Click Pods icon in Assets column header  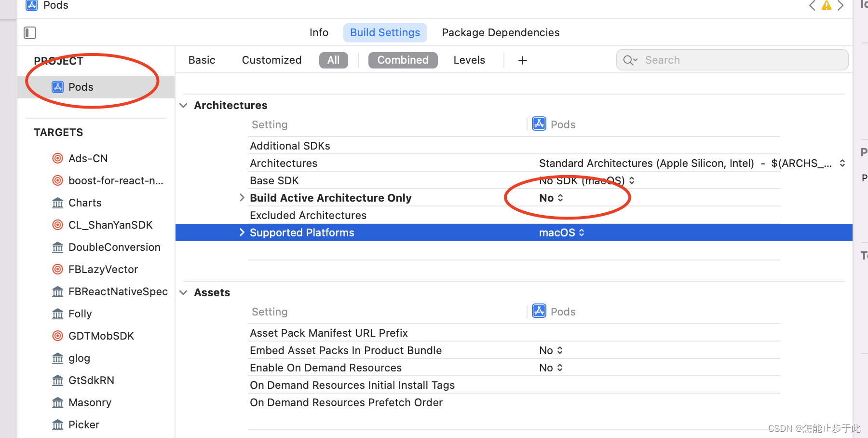[539, 311]
